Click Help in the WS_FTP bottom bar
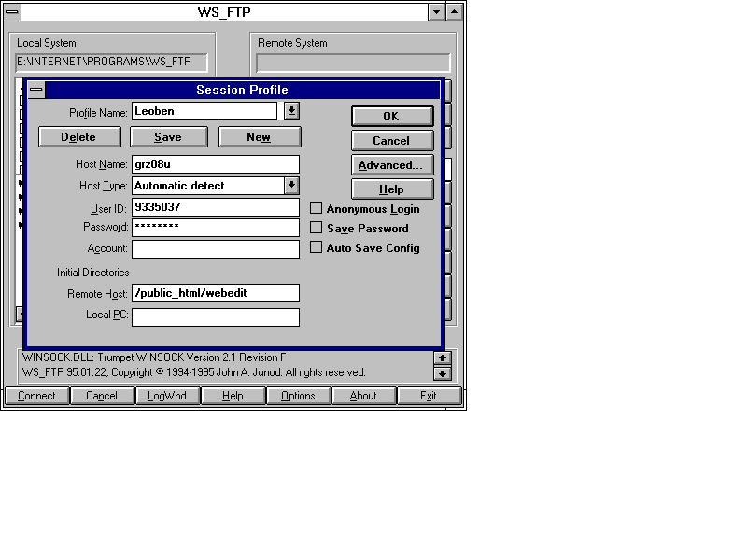The image size is (747, 560). click(x=233, y=396)
